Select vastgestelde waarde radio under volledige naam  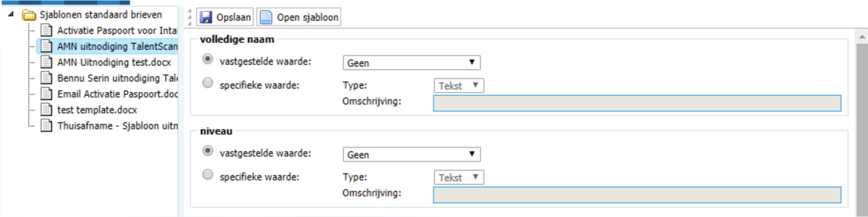click(208, 59)
